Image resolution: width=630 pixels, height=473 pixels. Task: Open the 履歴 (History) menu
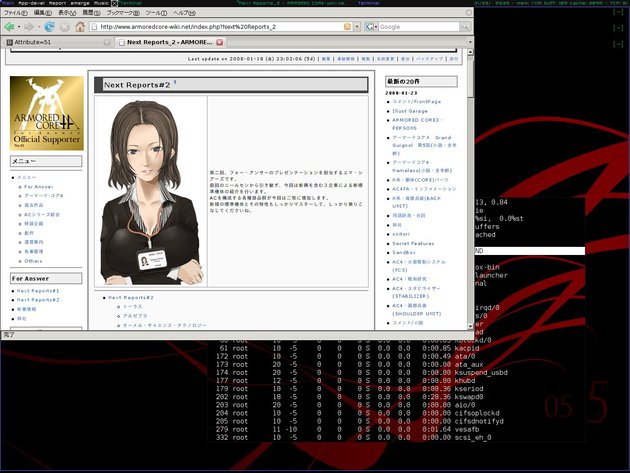[x=92, y=13]
